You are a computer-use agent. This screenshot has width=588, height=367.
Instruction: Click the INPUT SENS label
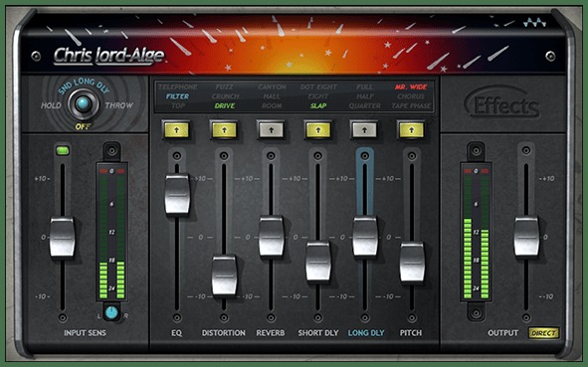tap(85, 333)
